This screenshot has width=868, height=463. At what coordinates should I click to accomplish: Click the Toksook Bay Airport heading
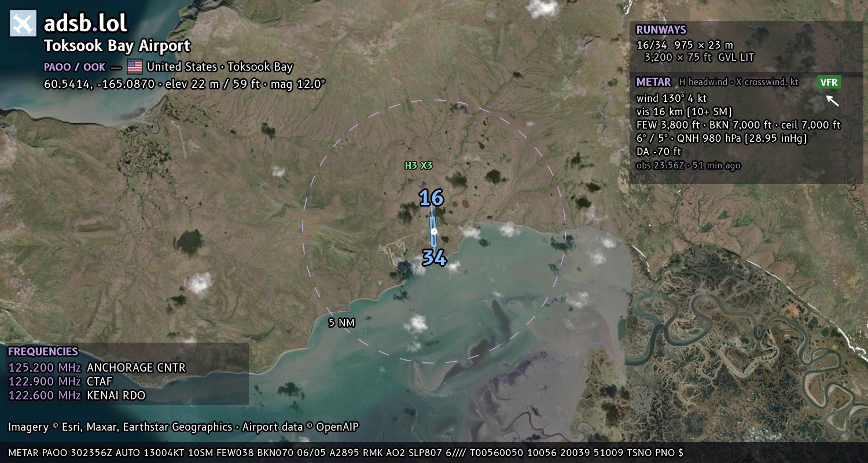pos(117,46)
